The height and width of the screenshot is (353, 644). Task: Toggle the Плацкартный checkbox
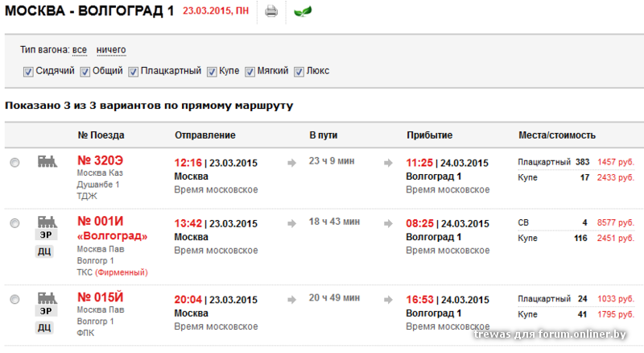click(x=134, y=72)
